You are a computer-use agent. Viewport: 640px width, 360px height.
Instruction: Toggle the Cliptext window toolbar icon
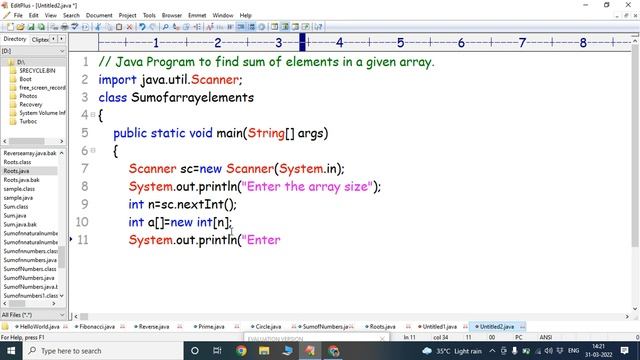click(285, 27)
